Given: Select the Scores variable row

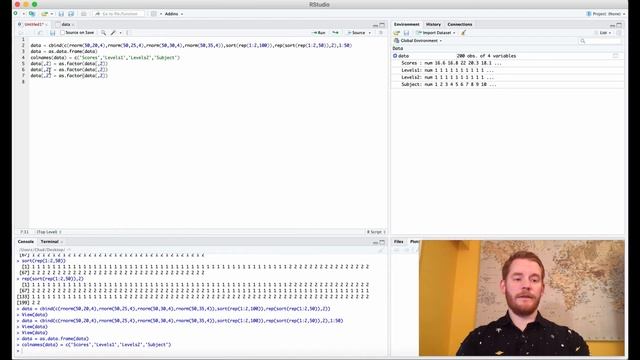Looking at the screenshot, I should click(x=507, y=63).
